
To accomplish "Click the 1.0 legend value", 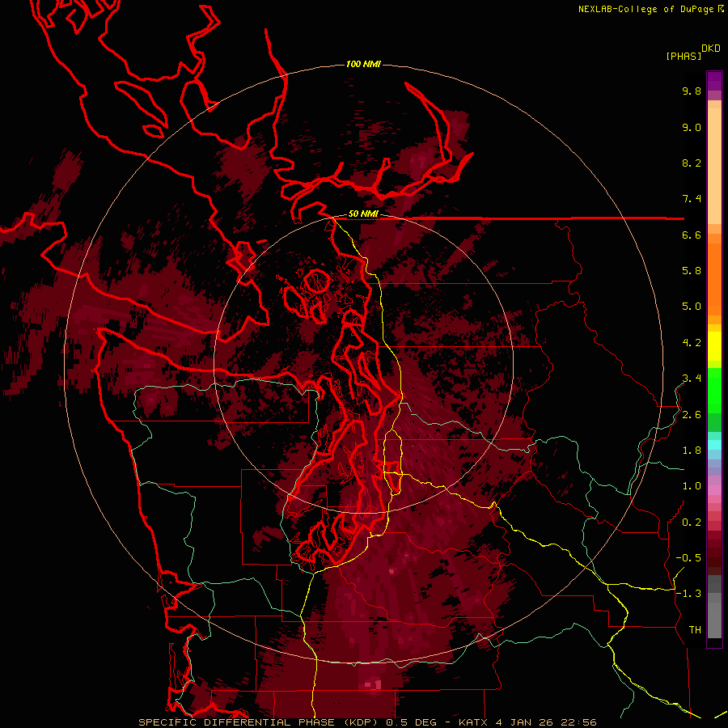I will click(x=692, y=486).
